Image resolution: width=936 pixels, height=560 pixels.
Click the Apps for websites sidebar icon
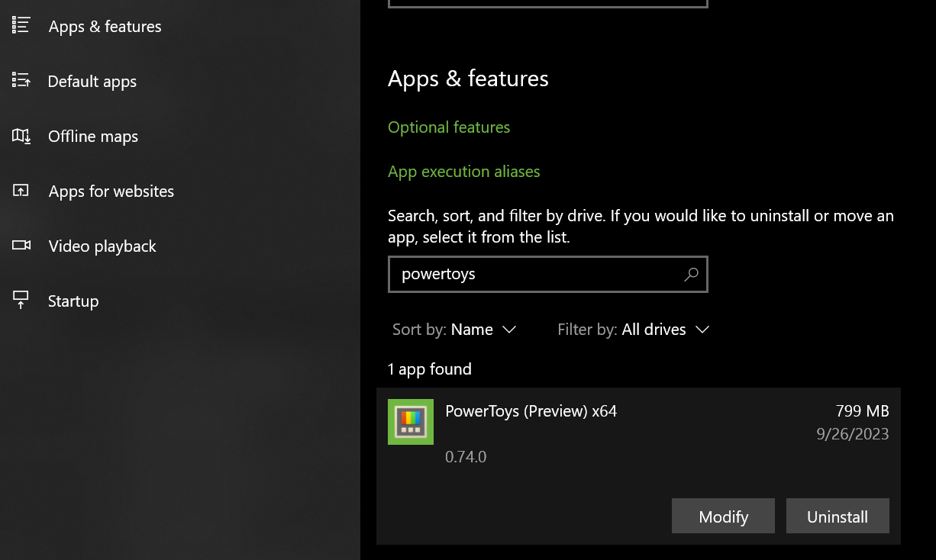[x=21, y=191]
